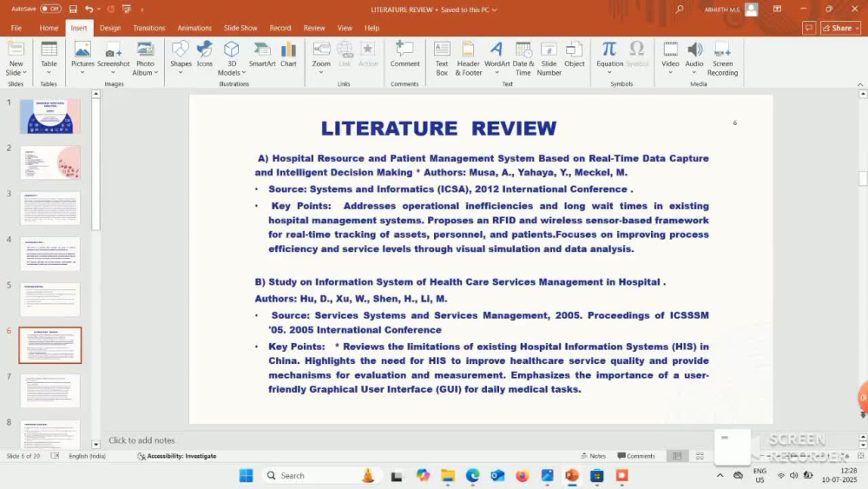This screenshot has height=489, width=868.
Task: Open the file name saved-location dropdown
Action: click(495, 10)
